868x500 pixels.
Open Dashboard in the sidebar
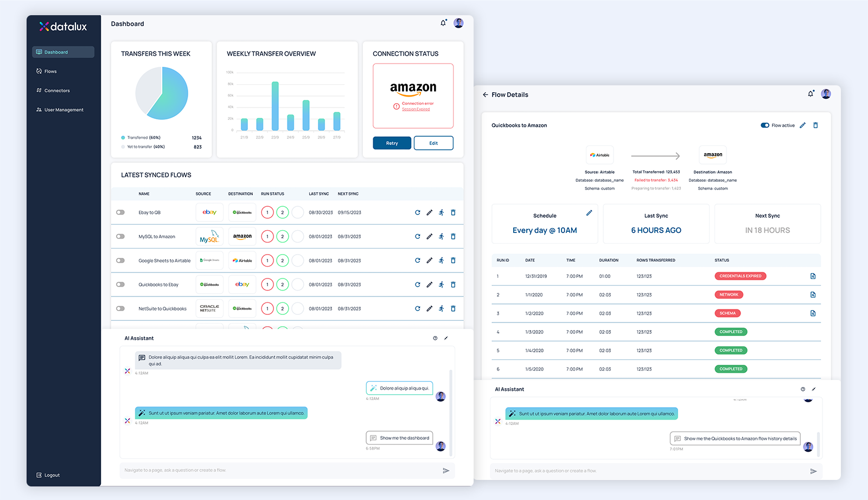pos(63,52)
